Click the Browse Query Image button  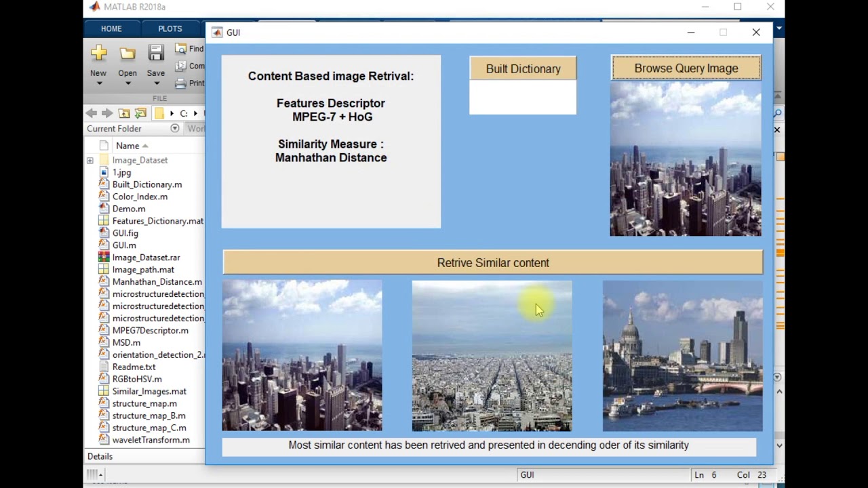pos(686,68)
